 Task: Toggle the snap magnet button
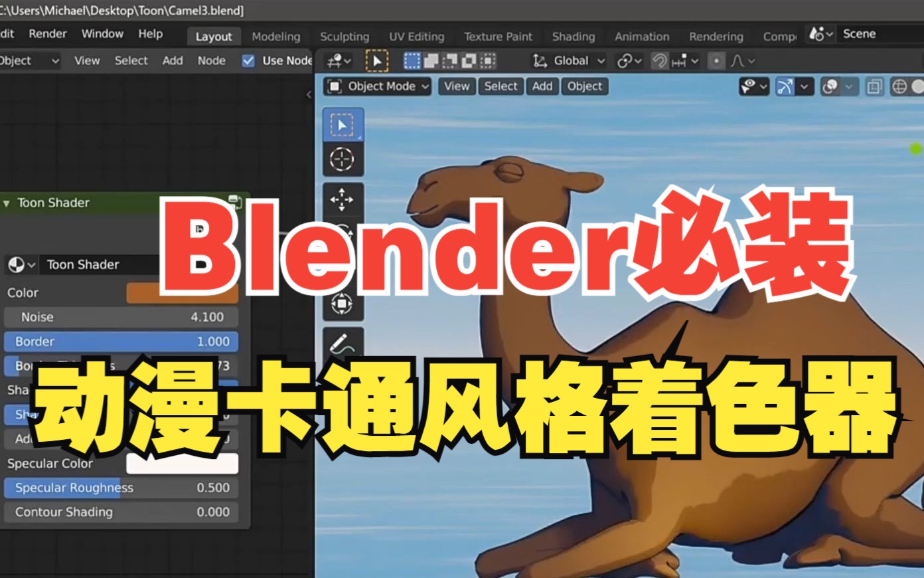click(x=659, y=61)
